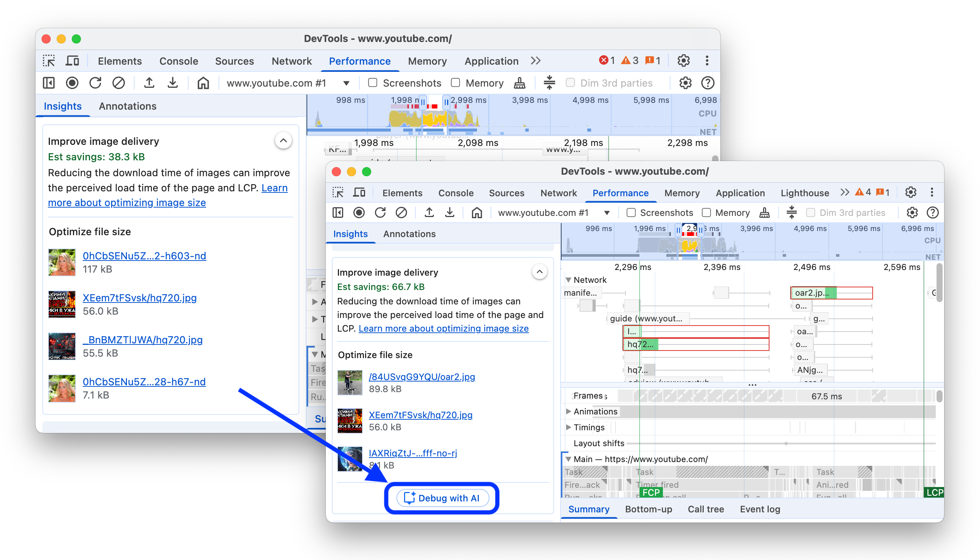Open the Annotations tab
The height and width of the screenshot is (560, 980).
(x=409, y=234)
